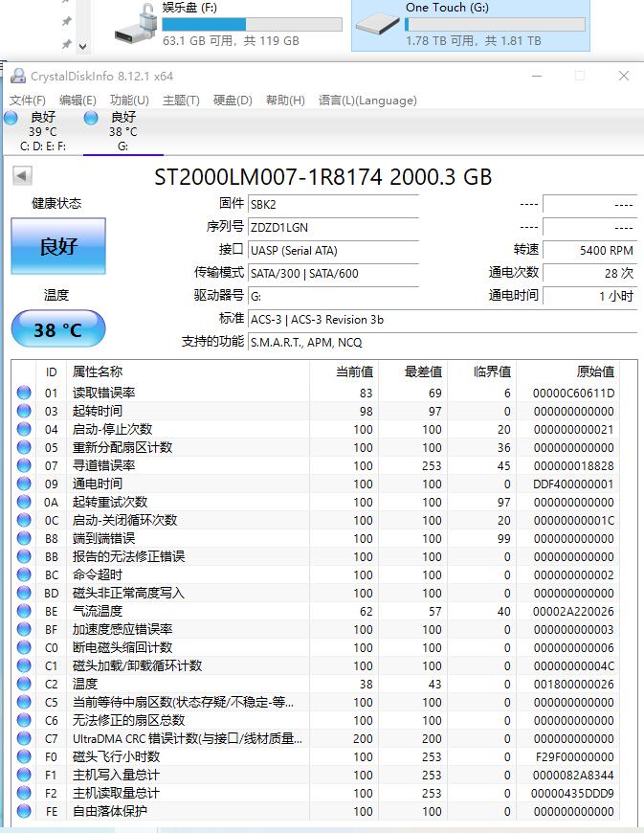Switch to the C: D: E: F: disk tab
Viewport: 644px width, 833px height.
42,131
